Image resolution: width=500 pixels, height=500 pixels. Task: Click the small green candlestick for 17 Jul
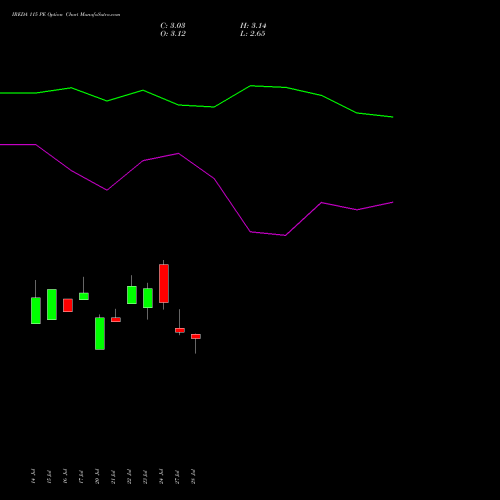[84, 296]
